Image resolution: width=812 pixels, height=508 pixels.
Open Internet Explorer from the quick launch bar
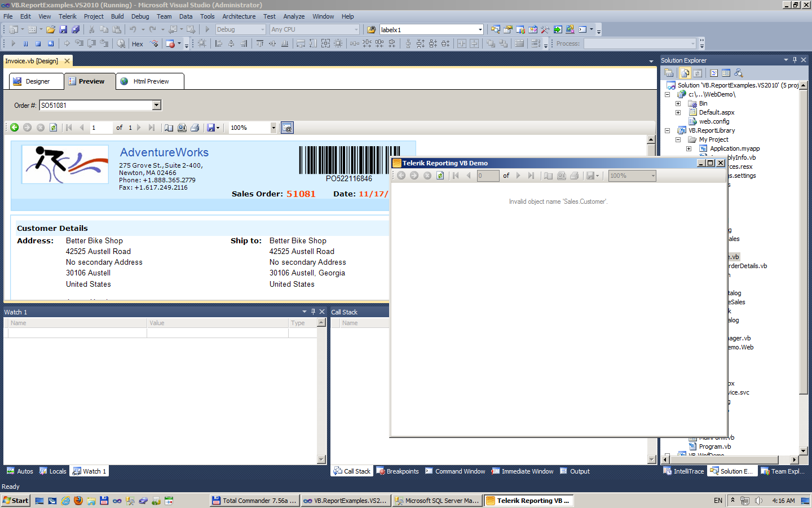coord(65,501)
